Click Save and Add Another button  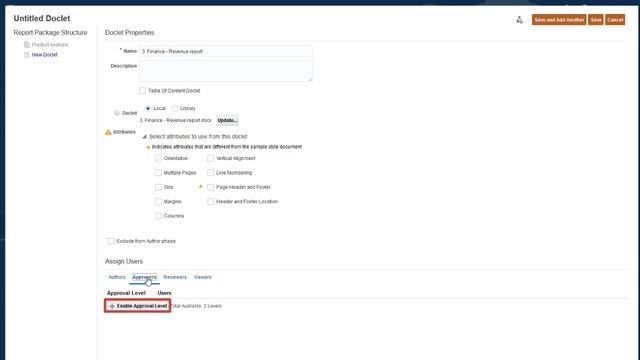point(559,20)
